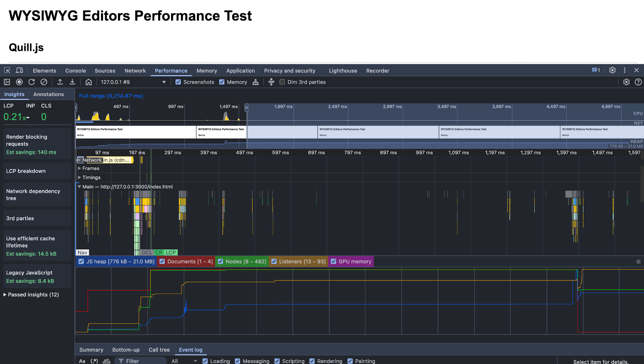Screen dimensions: 644x364
Task: Click the record-and-reload icon
Action: pos(31,82)
